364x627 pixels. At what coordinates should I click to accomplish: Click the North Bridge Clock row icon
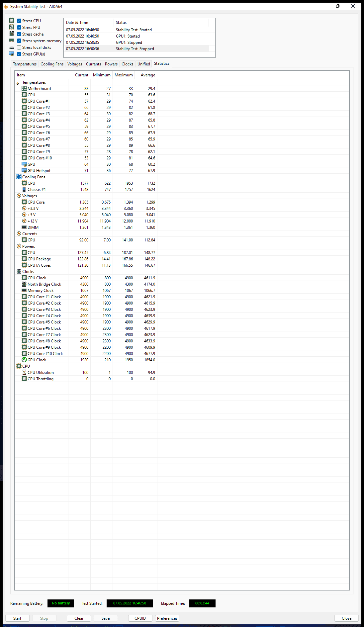(x=24, y=284)
